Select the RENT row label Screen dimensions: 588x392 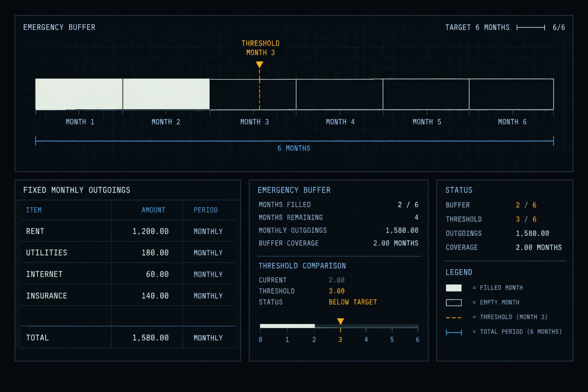pyautogui.click(x=35, y=231)
